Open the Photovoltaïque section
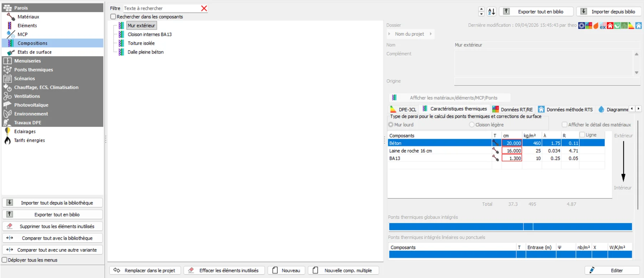Viewport: 644px width, 278px height. pos(31,105)
